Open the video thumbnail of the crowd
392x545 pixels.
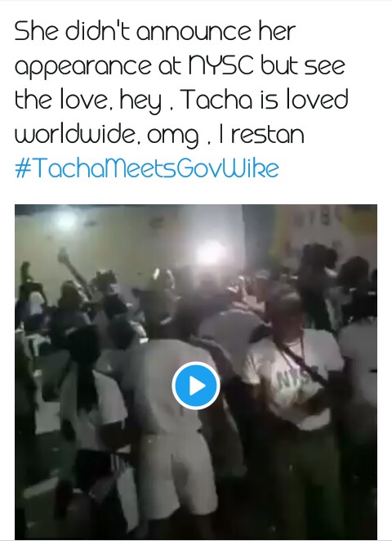point(196,372)
